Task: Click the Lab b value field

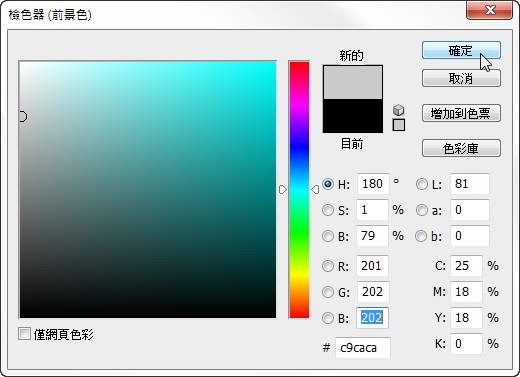Action: (470, 236)
